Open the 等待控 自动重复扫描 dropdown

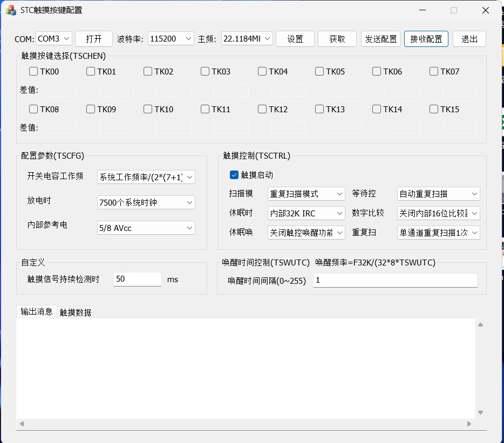pyautogui.click(x=438, y=194)
